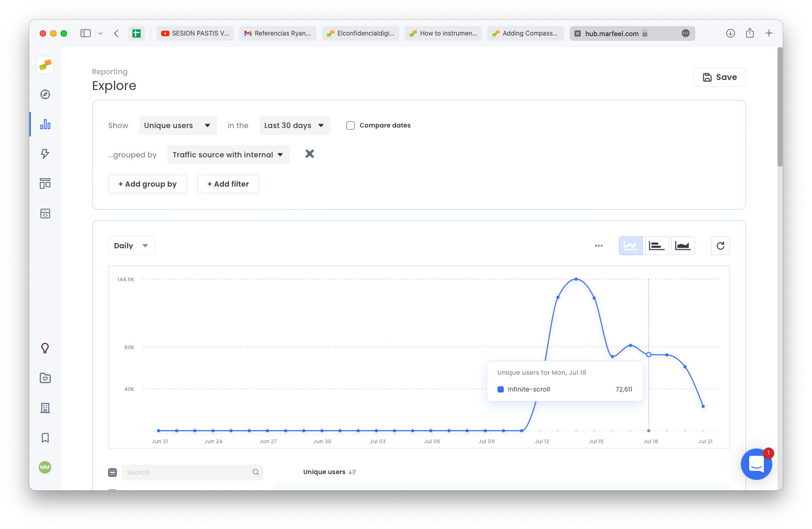Open the Last 30 days date range dropdown
This screenshot has width=812, height=529.
click(295, 125)
